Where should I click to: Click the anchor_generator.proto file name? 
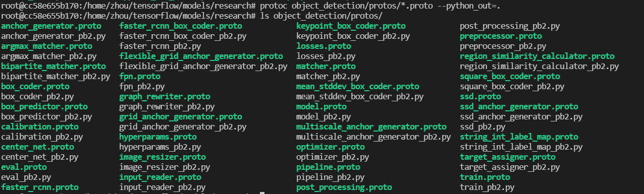point(51,26)
